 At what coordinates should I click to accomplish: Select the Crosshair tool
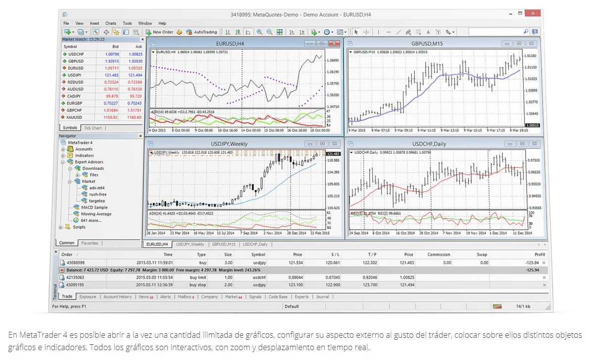point(366,32)
